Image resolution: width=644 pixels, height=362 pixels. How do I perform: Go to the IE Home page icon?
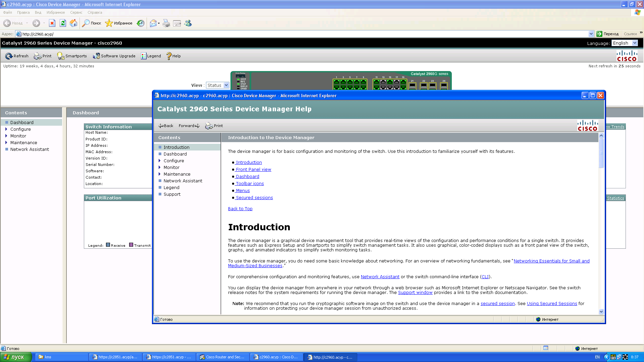(x=73, y=23)
